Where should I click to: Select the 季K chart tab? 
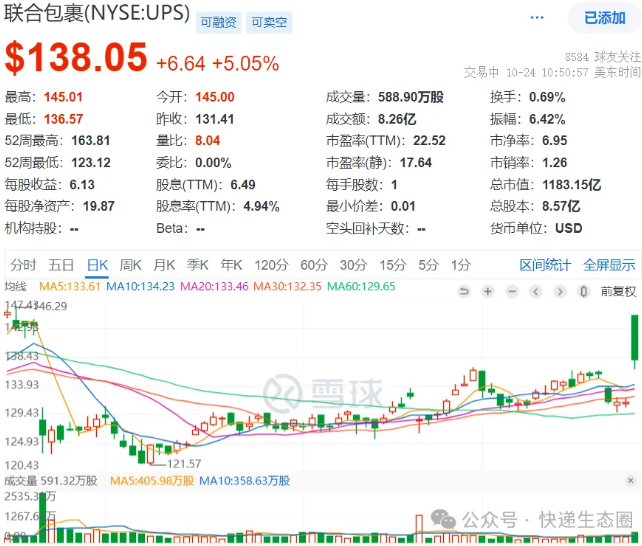coord(198,265)
